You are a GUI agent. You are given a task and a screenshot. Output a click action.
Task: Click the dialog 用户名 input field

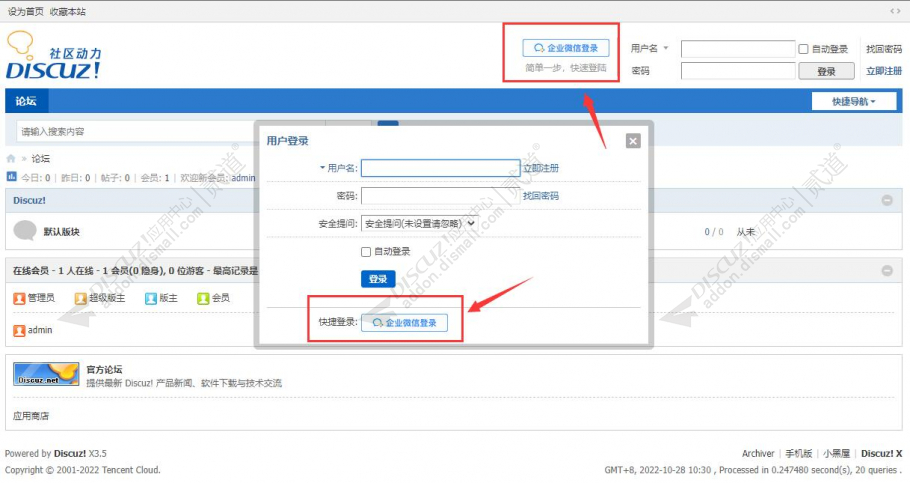point(440,168)
